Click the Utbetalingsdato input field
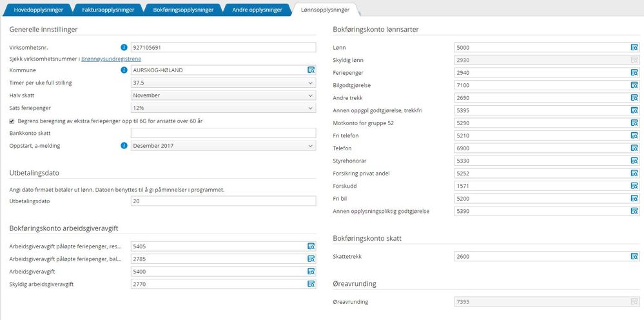Viewport: 644px width, 320px height. point(224,201)
